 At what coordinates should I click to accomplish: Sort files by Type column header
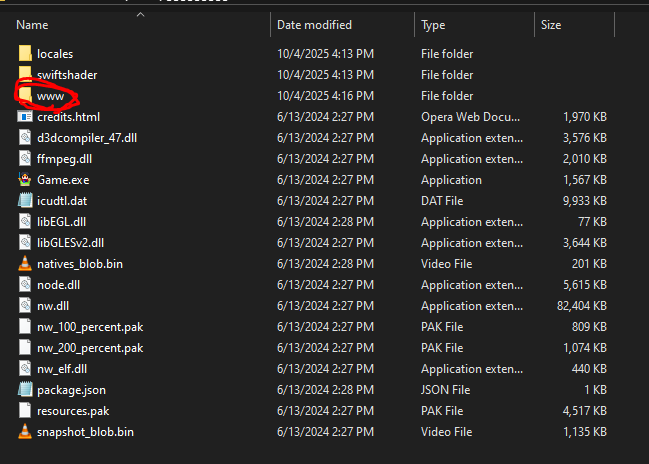point(434,24)
